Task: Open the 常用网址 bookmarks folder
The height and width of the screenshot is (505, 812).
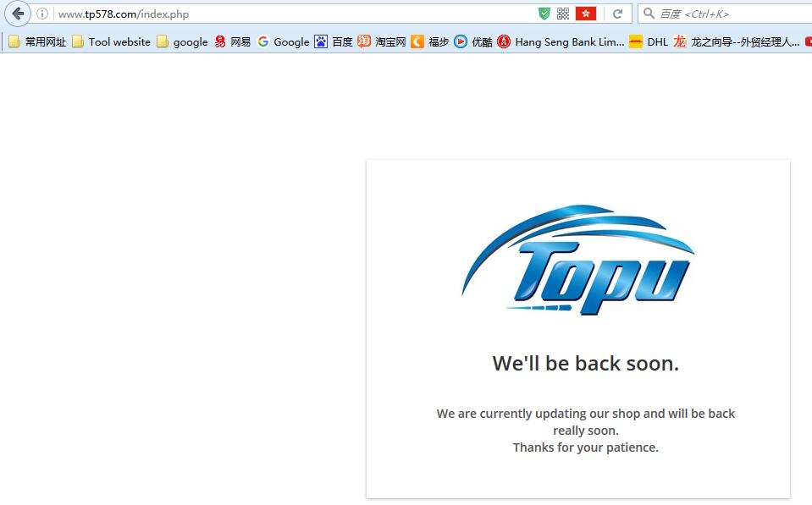Action: coord(36,42)
